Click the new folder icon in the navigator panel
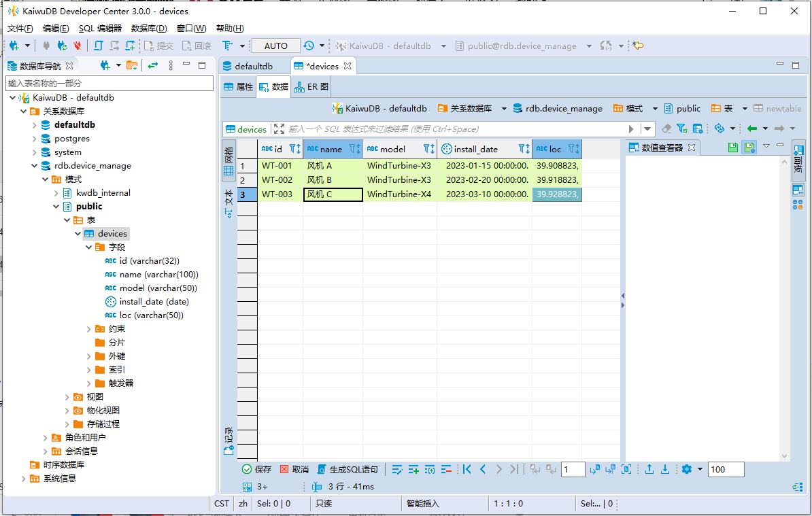 point(131,66)
